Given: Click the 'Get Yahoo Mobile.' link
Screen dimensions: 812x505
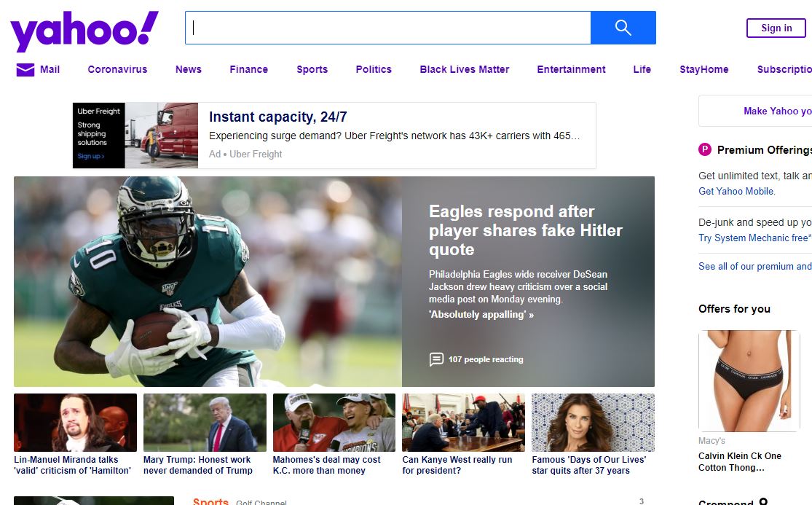Looking at the screenshot, I should [x=737, y=191].
